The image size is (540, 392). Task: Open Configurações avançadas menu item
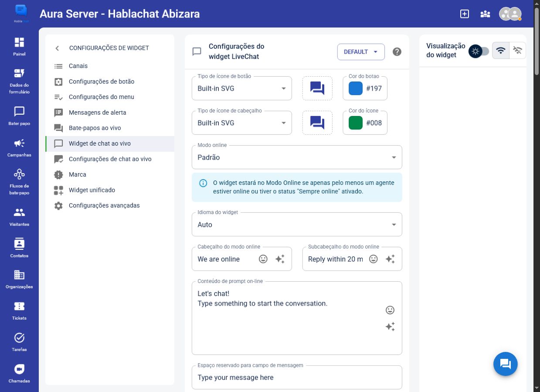(x=110, y=205)
